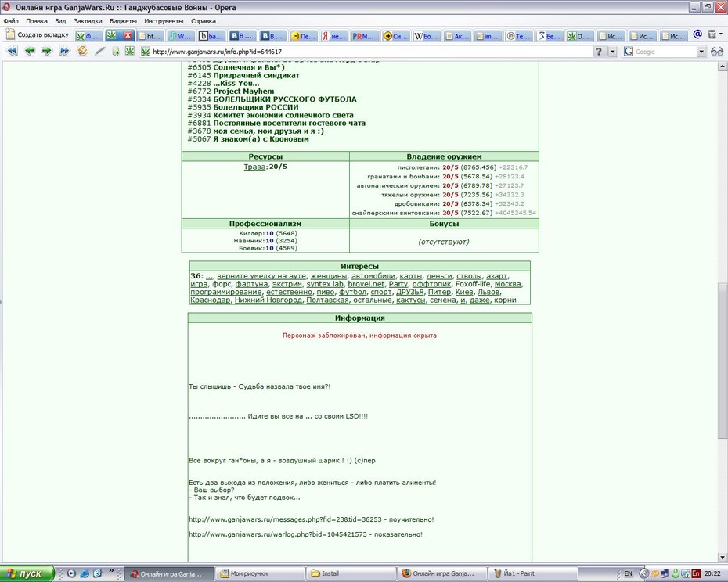Click the 'brovei.net' interest link
The width and height of the screenshot is (728, 582).
[366, 284]
